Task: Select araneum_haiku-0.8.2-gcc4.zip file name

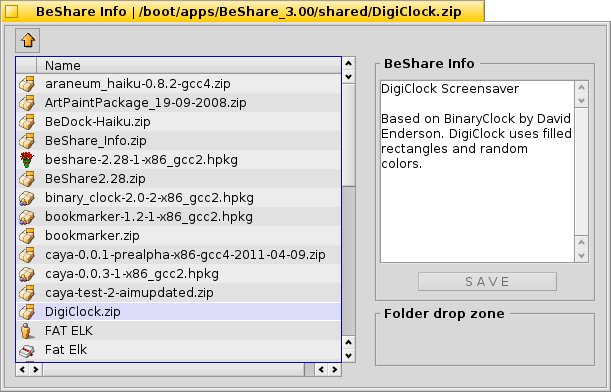Action: pyautogui.click(x=138, y=84)
